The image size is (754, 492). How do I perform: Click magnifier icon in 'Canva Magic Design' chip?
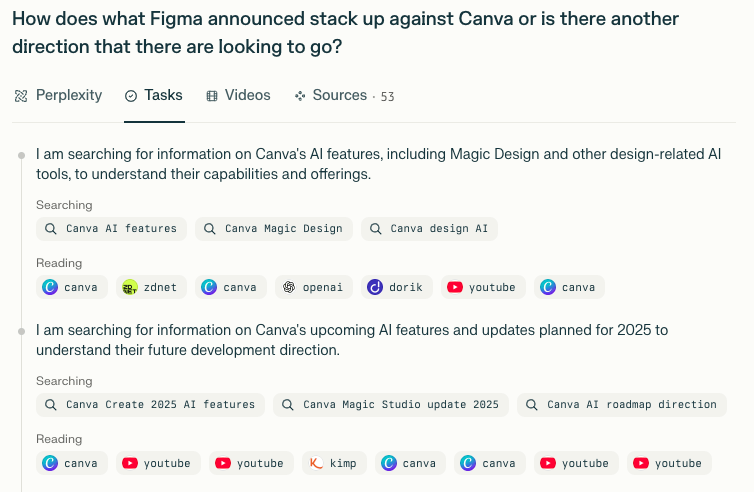209,228
